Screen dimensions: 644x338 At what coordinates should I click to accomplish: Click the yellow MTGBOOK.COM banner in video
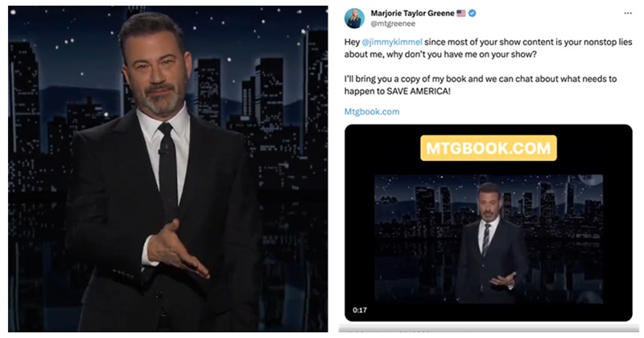click(489, 148)
